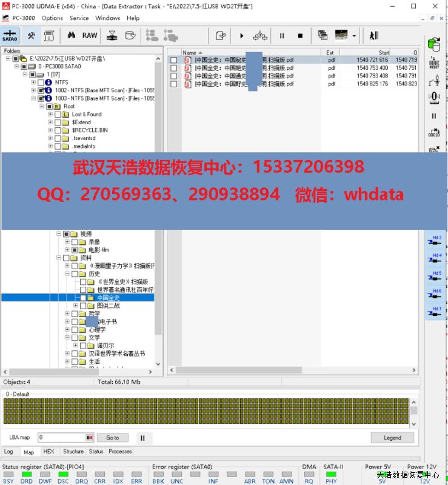Expand the 图说二战 folder
448x485 pixels.
click(76, 306)
